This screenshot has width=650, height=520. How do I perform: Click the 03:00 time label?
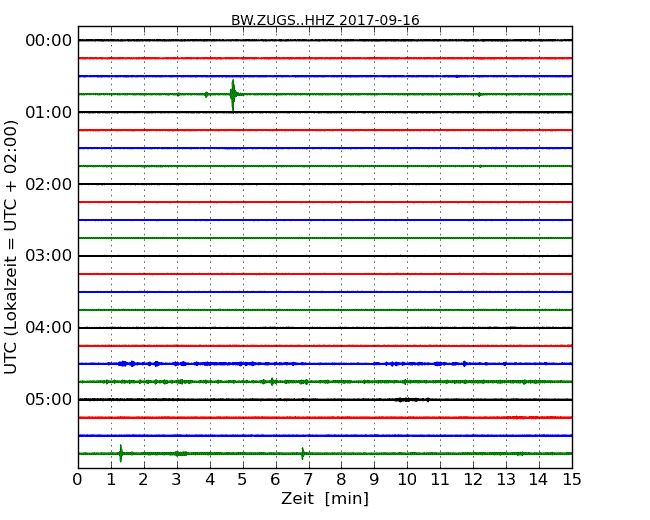[49, 256]
